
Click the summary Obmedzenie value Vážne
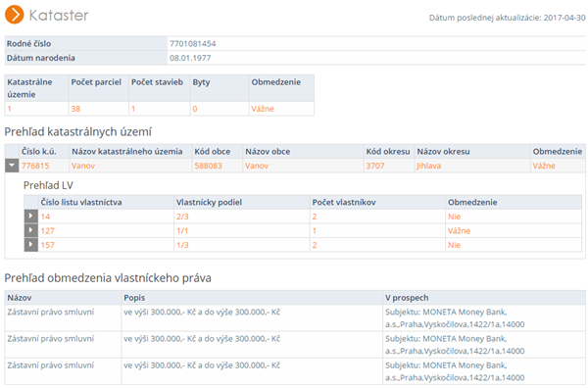(x=263, y=109)
